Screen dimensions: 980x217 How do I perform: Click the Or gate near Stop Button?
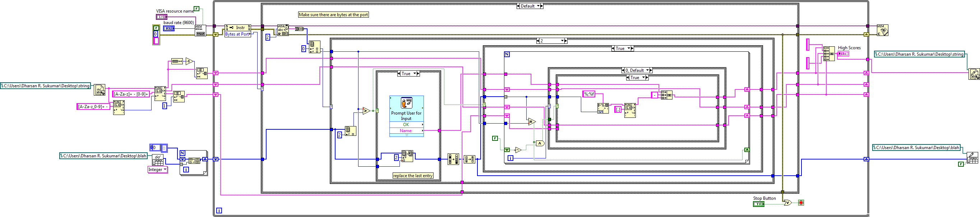[787, 203]
